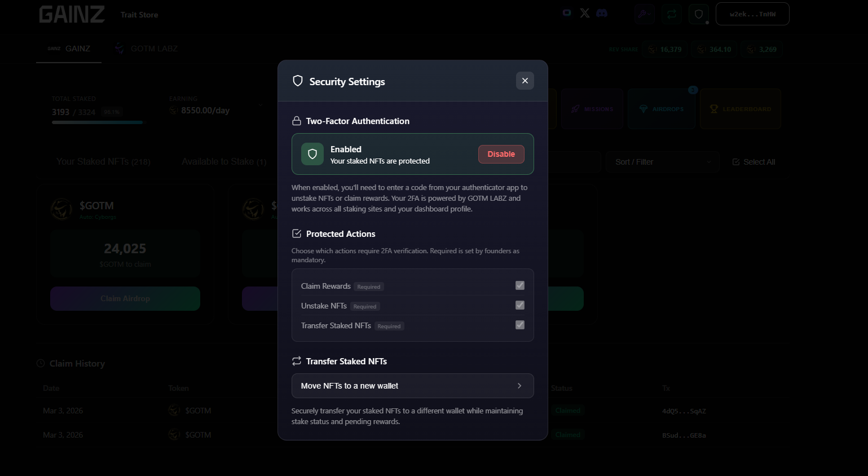Open the Missions rocket button
This screenshot has height=476, width=868.
point(592,109)
